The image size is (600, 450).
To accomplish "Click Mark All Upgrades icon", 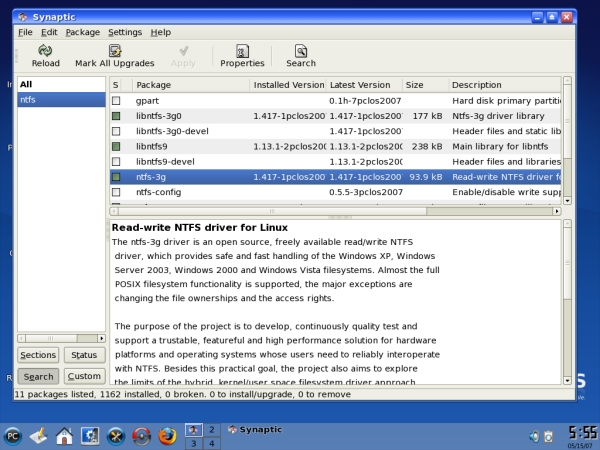I will [115, 51].
